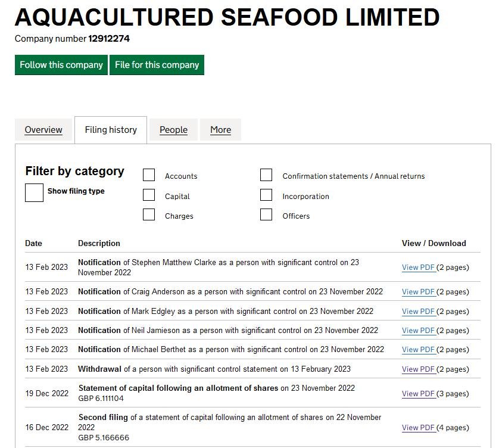Click the File for this company button
Screen dimensions: 499x448
pyautogui.click(x=157, y=65)
